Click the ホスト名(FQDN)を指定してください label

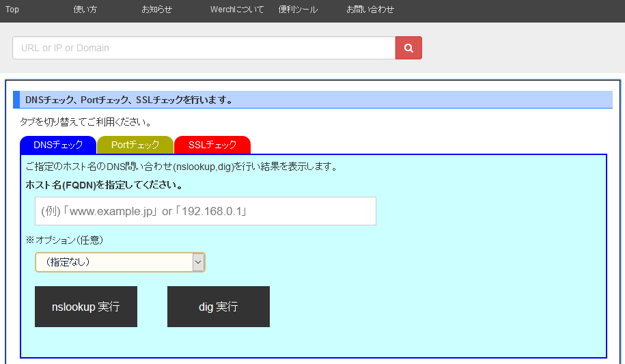tap(104, 185)
